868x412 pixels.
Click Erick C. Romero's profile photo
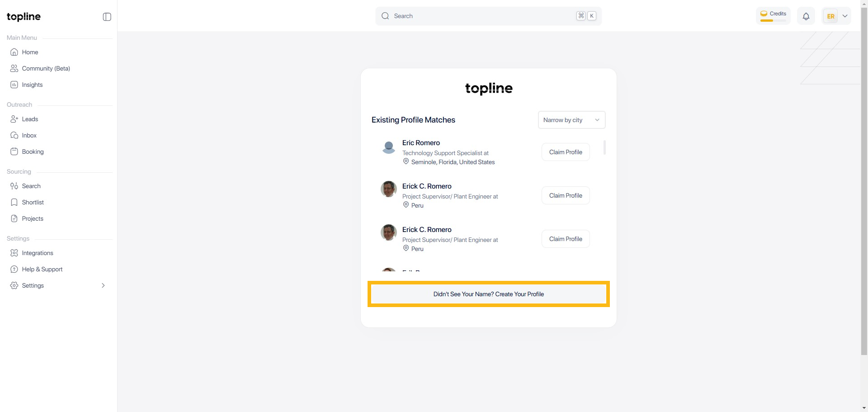coord(389,189)
